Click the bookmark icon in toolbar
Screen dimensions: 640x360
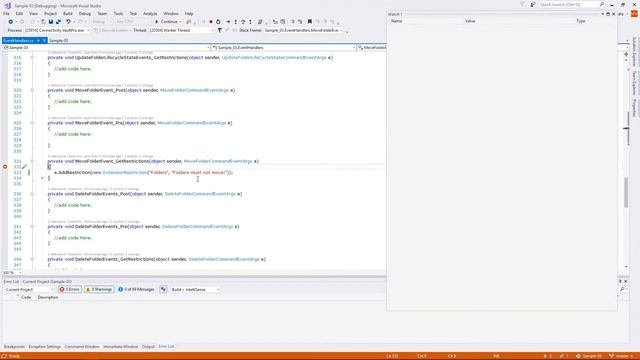click(310, 22)
